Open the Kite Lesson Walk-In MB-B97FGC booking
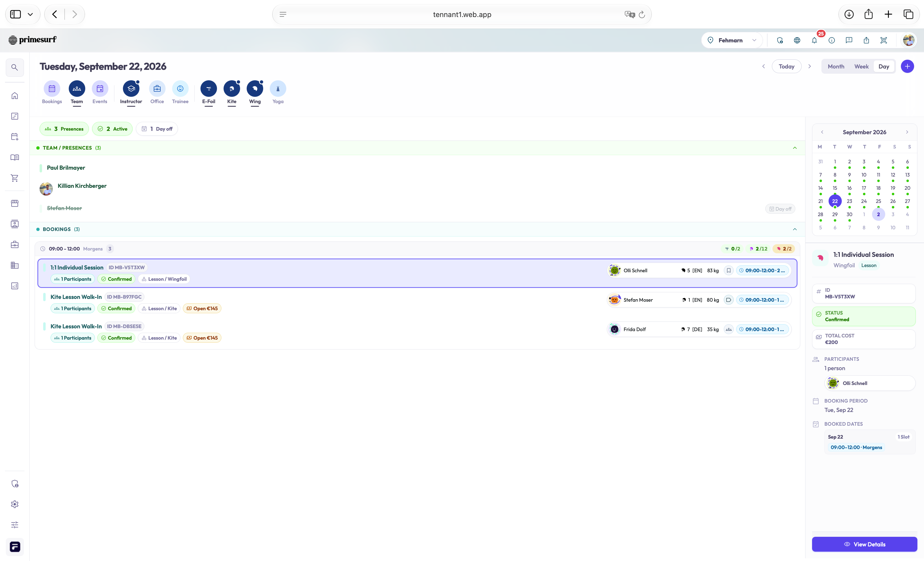 pos(417,302)
